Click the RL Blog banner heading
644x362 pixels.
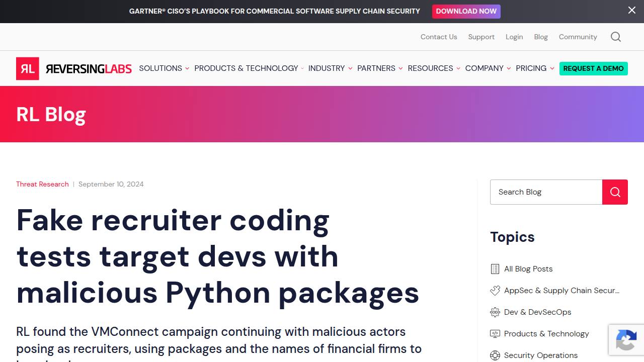pos(51,114)
